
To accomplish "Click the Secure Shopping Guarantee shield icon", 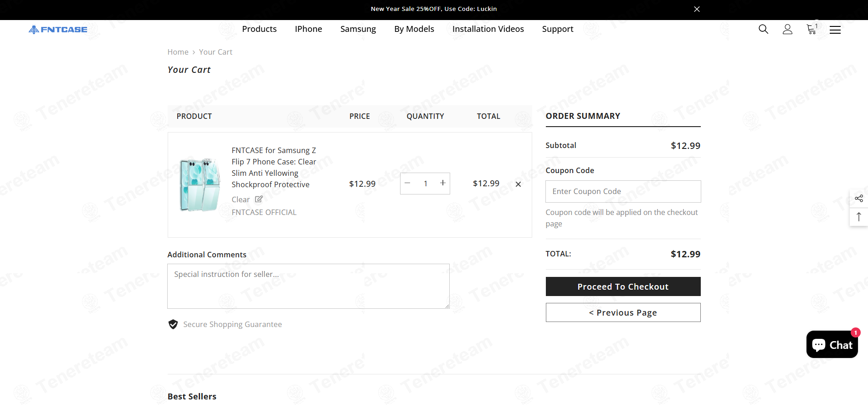I will click(x=173, y=324).
